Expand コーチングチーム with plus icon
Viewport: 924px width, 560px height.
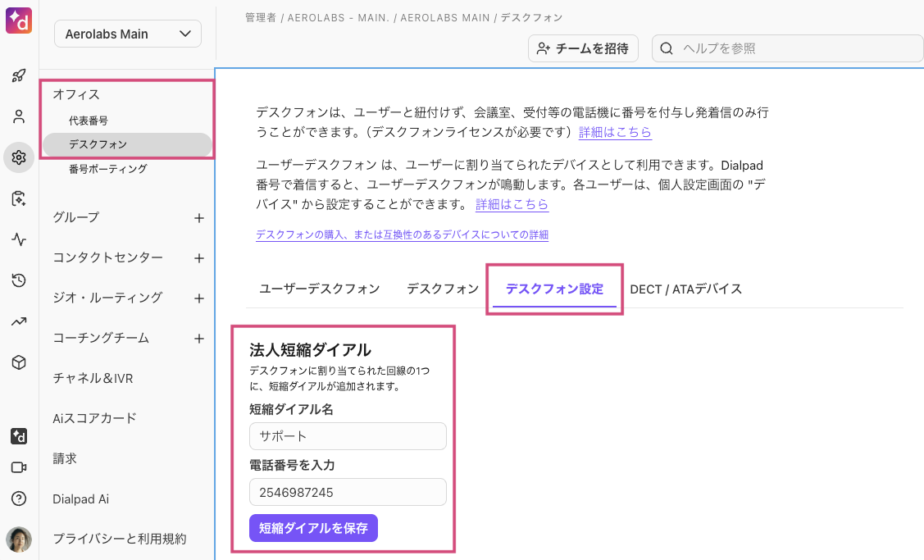(x=199, y=339)
